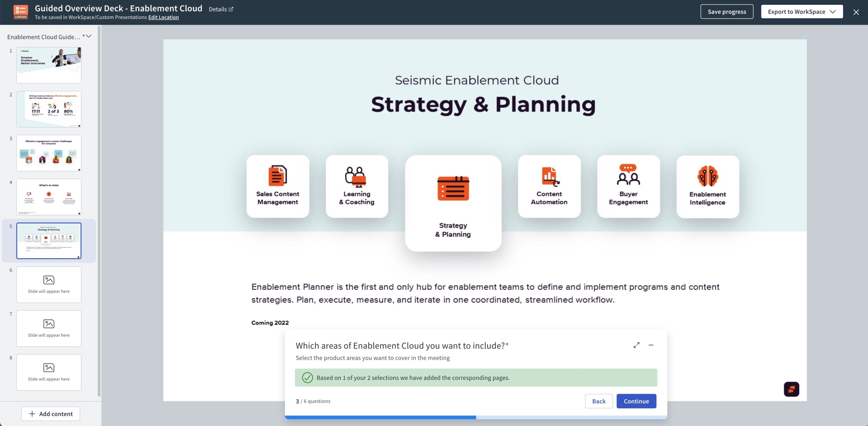
Task: Click the Enablement Planner description paragraph
Action: tap(485, 293)
